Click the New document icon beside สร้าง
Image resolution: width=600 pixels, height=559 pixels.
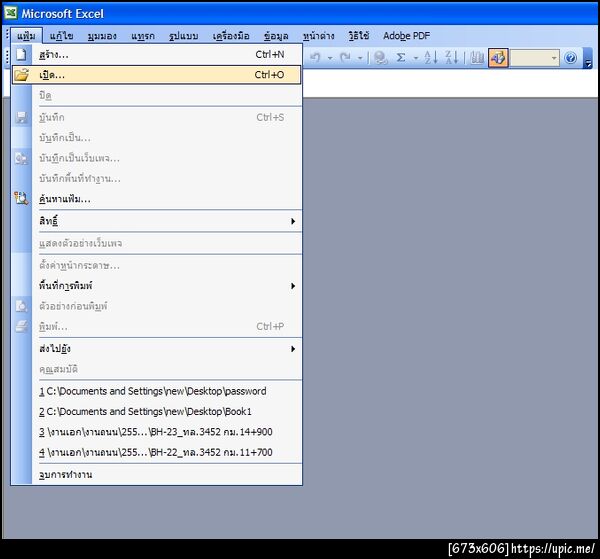coord(21,55)
